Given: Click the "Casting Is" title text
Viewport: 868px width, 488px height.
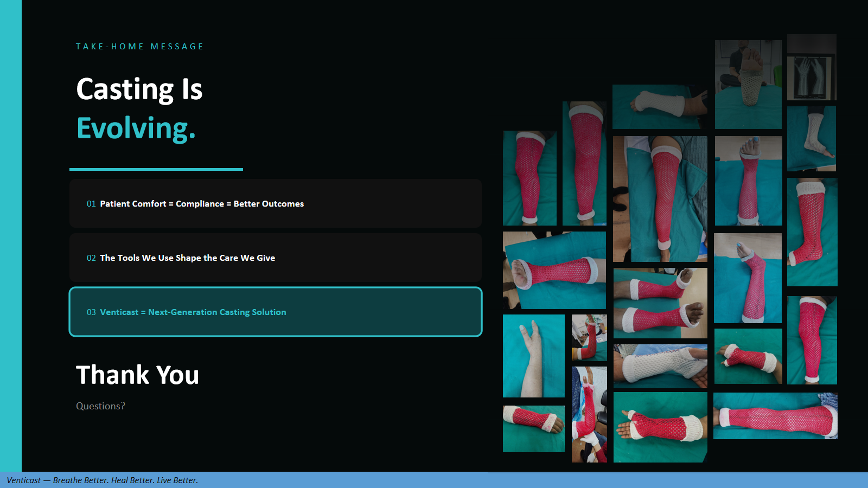Looking at the screenshot, I should point(139,89).
